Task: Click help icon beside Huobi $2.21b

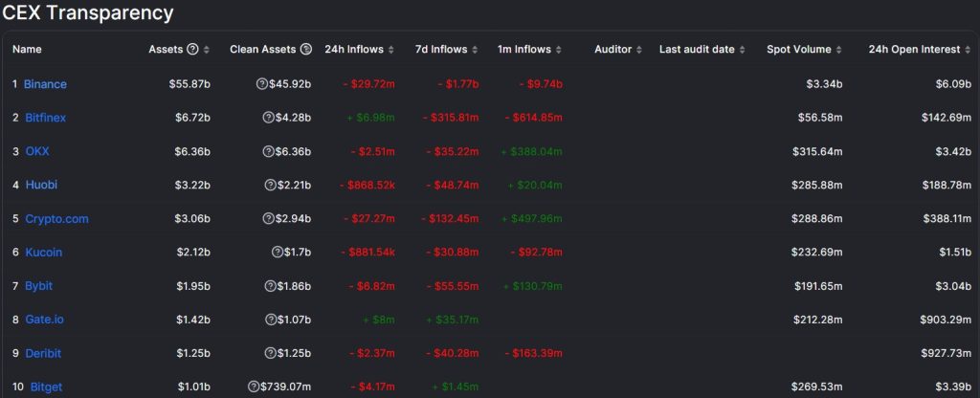Action: pyautogui.click(x=271, y=185)
